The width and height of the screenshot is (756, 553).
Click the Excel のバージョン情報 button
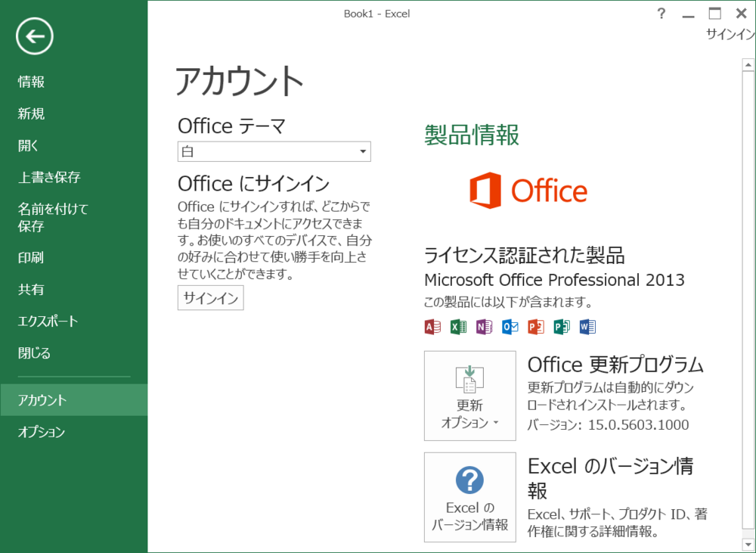pyautogui.click(x=470, y=497)
